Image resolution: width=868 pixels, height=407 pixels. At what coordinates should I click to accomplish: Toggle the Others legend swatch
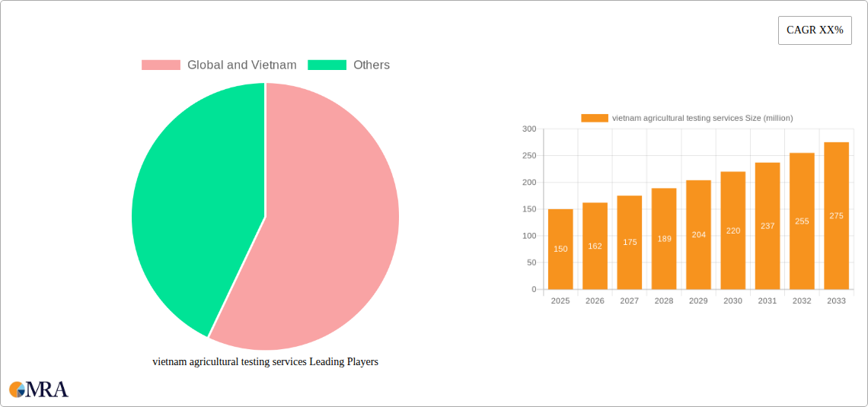pyautogui.click(x=327, y=65)
